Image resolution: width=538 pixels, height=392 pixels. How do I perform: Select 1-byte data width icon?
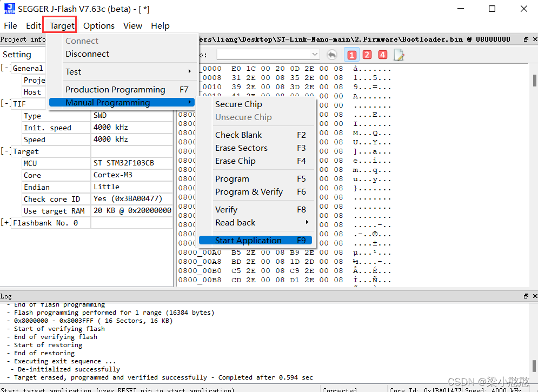pos(351,55)
